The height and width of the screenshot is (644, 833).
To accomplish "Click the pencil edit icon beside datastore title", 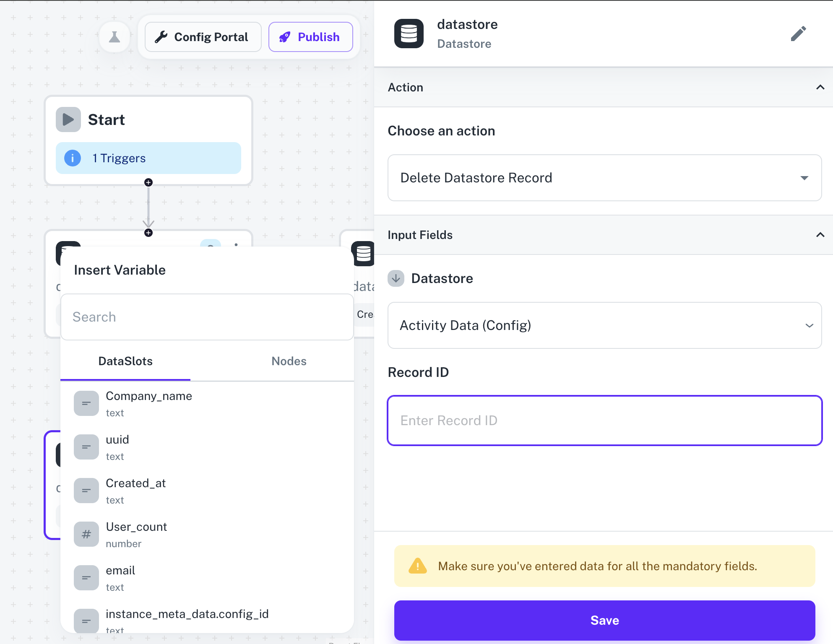I will [799, 34].
